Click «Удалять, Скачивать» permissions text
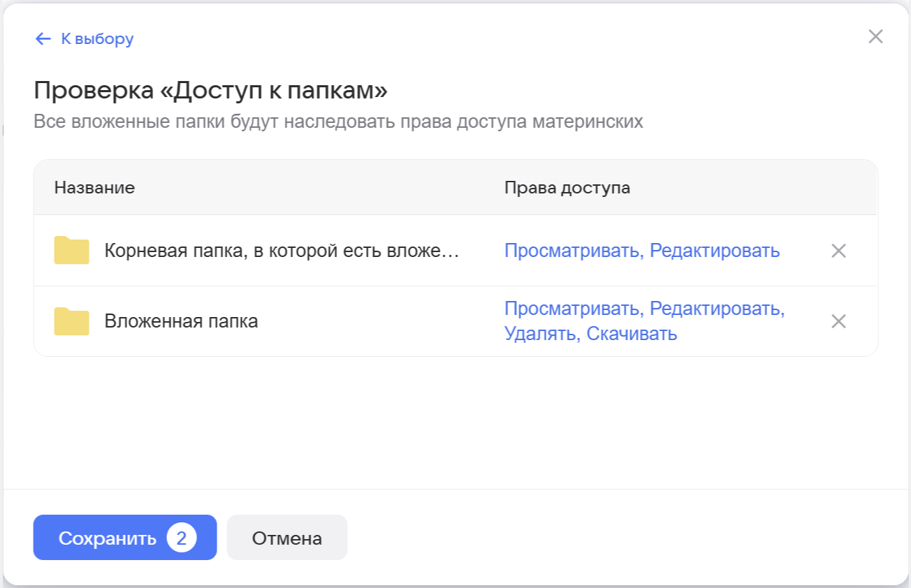This screenshot has width=911, height=588. click(x=590, y=334)
